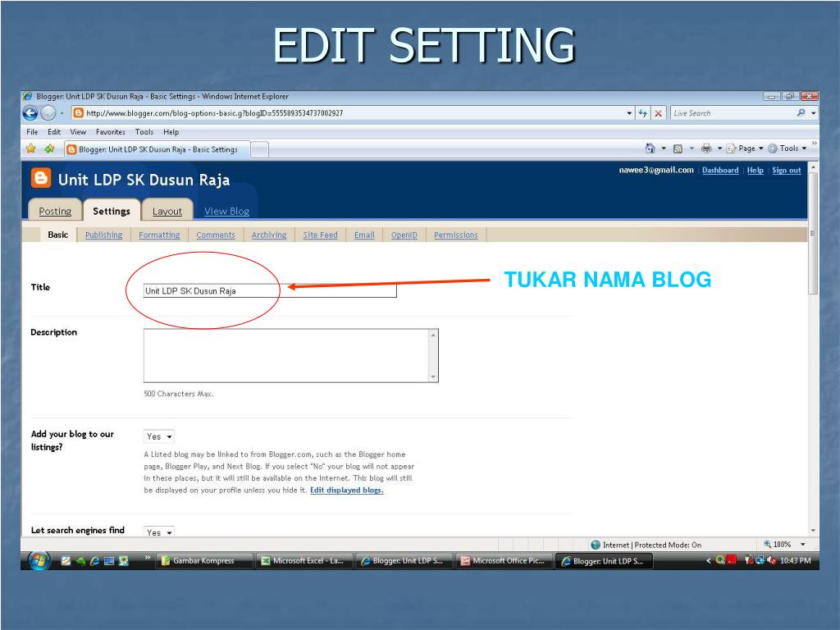Screen dimensions: 840x630
Task: Open the OpenID settings sub-tab
Action: tap(404, 235)
